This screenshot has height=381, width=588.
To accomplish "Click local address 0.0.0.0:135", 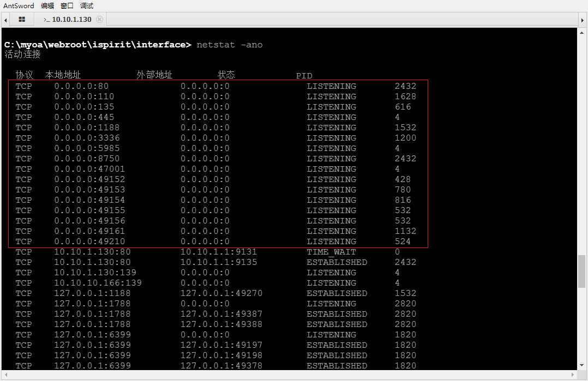I will [84, 107].
